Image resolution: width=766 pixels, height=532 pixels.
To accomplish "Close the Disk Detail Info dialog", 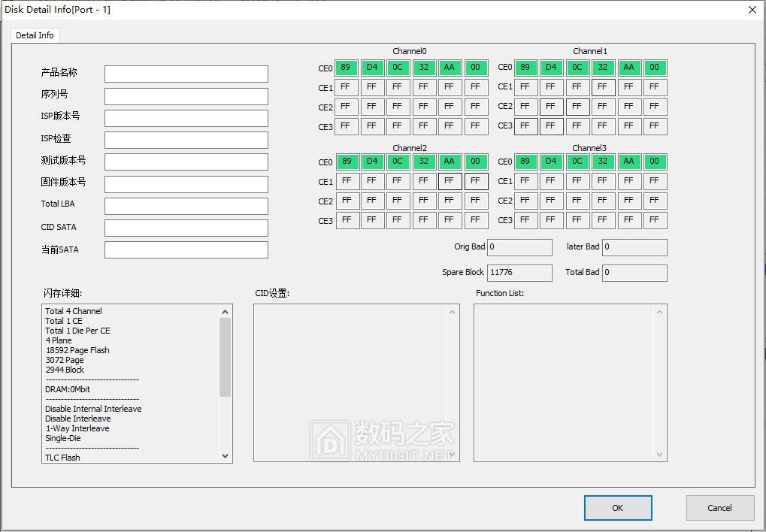I will [x=752, y=10].
